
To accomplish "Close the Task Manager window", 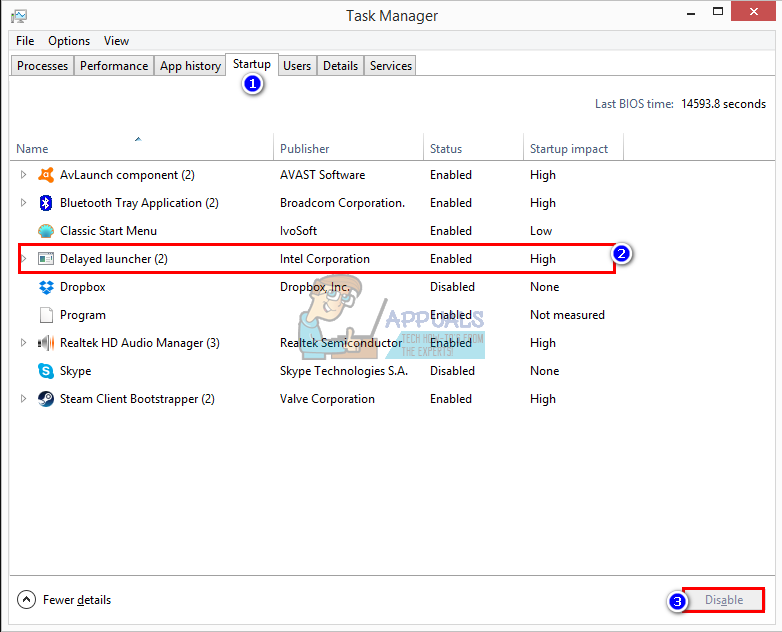I will tap(754, 11).
